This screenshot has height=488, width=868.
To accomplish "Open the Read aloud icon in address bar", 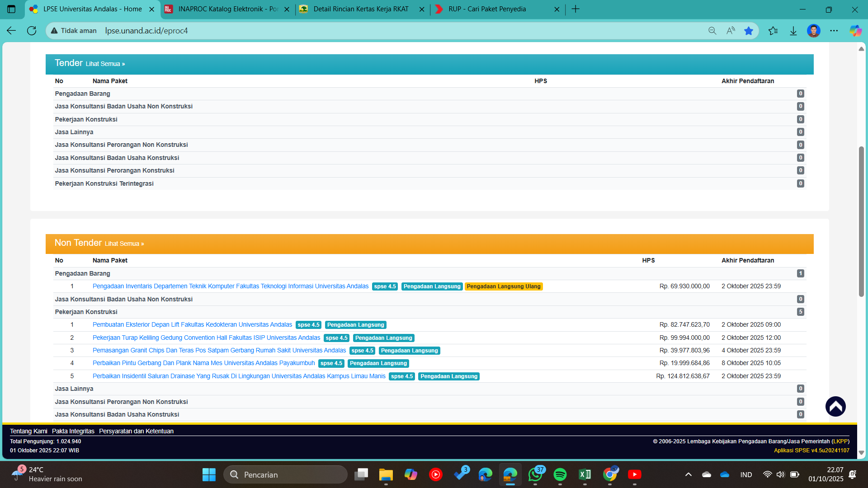I will [731, 31].
